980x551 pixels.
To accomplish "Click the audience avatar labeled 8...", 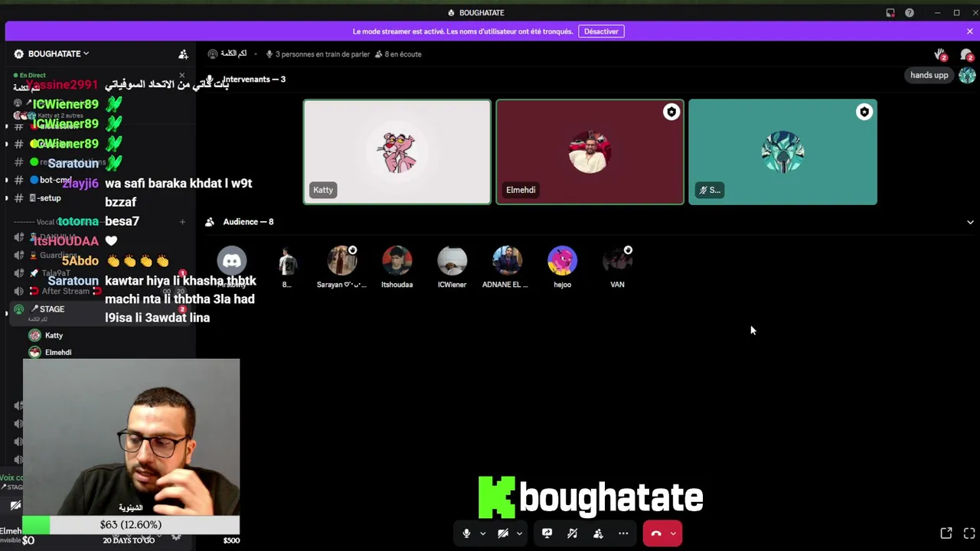I will [x=287, y=261].
